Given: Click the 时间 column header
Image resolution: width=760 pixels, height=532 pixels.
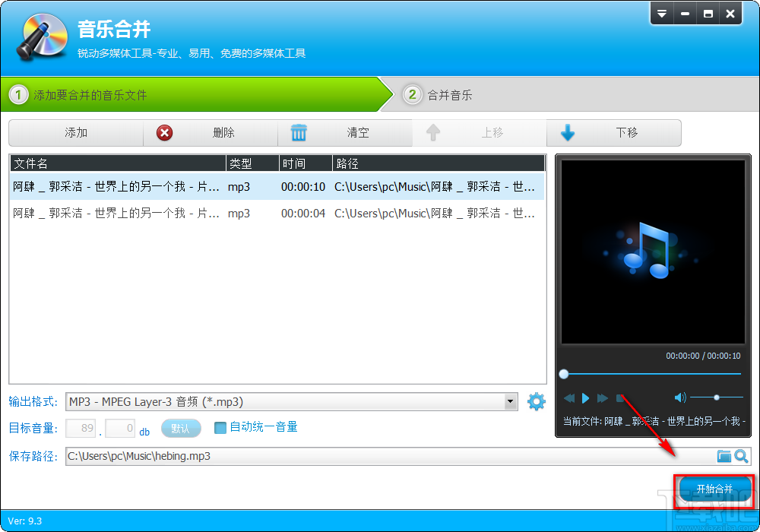Looking at the screenshot, I should (x=306, y=163).
